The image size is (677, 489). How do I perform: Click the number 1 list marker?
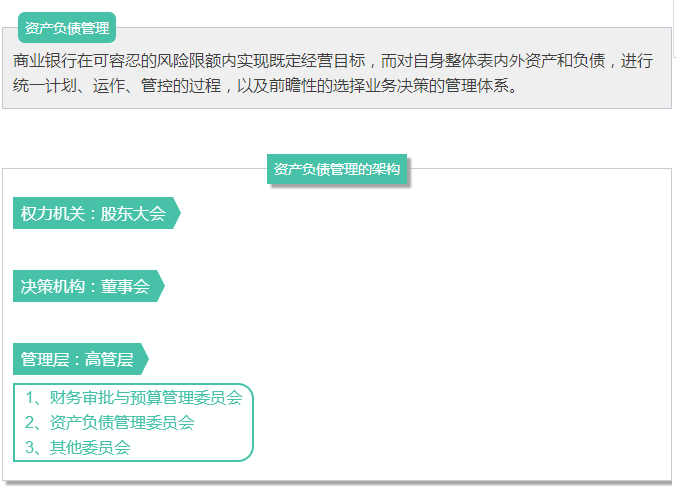31,397
